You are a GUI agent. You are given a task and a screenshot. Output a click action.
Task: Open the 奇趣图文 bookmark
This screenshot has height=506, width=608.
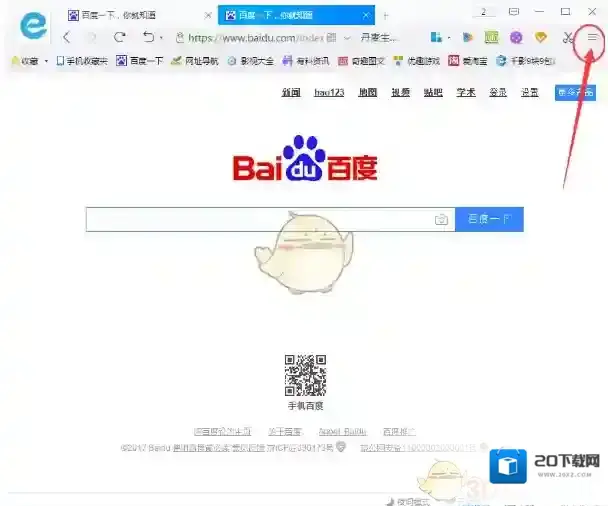[x=361, y=61]
